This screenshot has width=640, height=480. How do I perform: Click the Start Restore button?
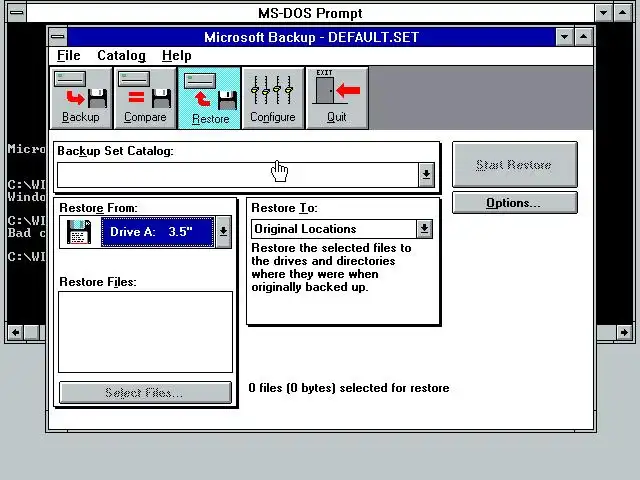[x=515, y=165]
